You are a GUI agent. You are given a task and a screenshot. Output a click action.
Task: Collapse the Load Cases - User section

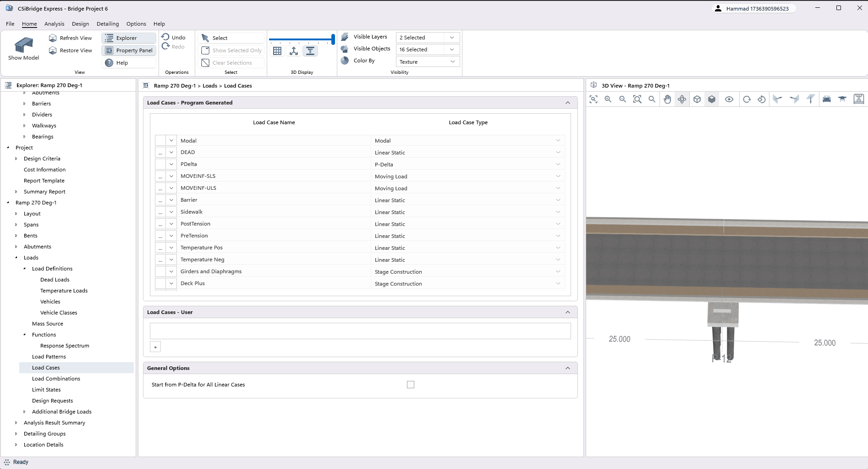(568, 312)
